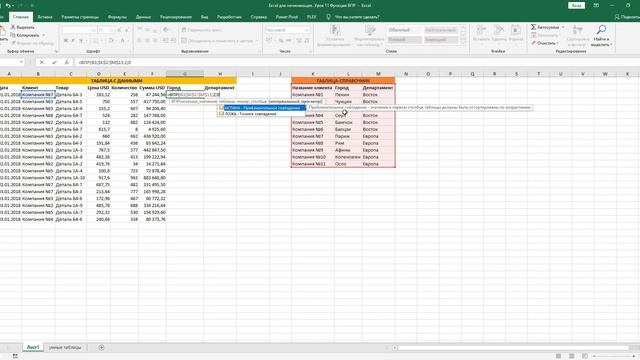Click column K header

tap(313, 74)
